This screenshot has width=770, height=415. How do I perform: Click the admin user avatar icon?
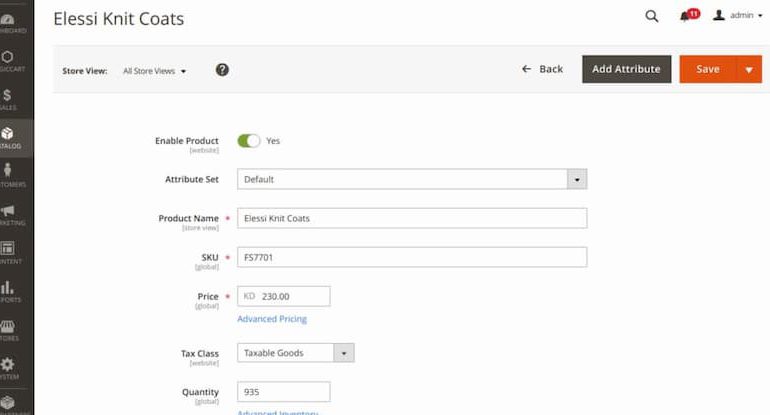click(719, 15)
